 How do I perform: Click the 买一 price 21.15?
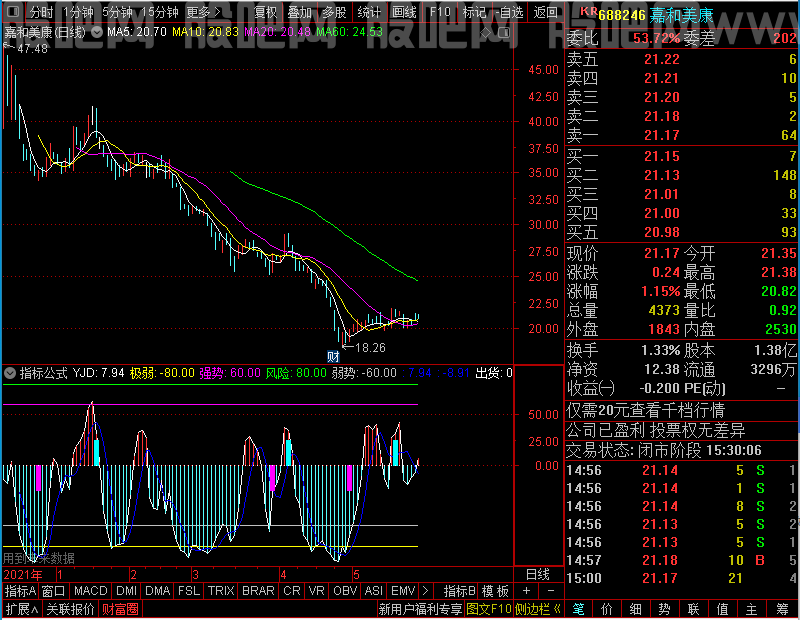click(662, 156)
